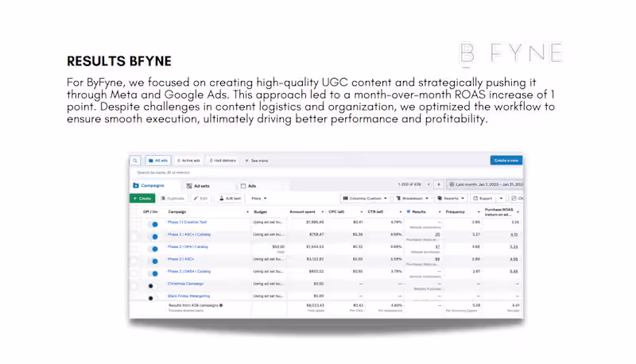Click the results value 20 link
636x364 pixels.
[x=437, y=234]
